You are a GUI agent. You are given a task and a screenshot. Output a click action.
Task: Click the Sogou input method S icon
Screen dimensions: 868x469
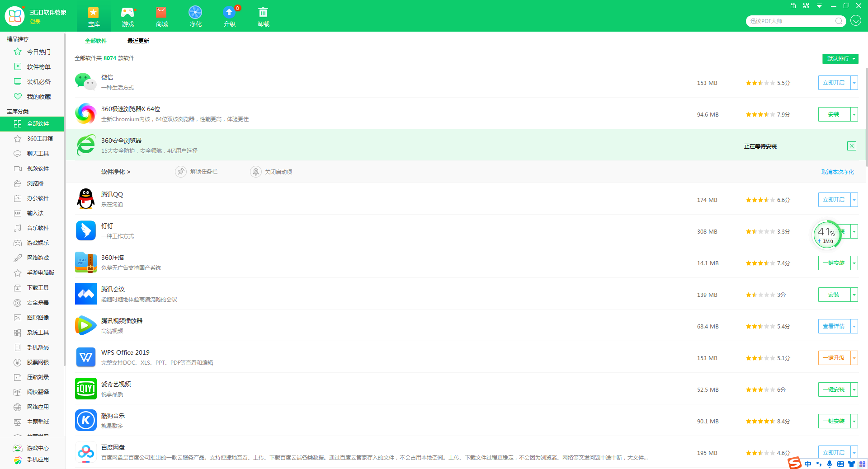[795, 463]
